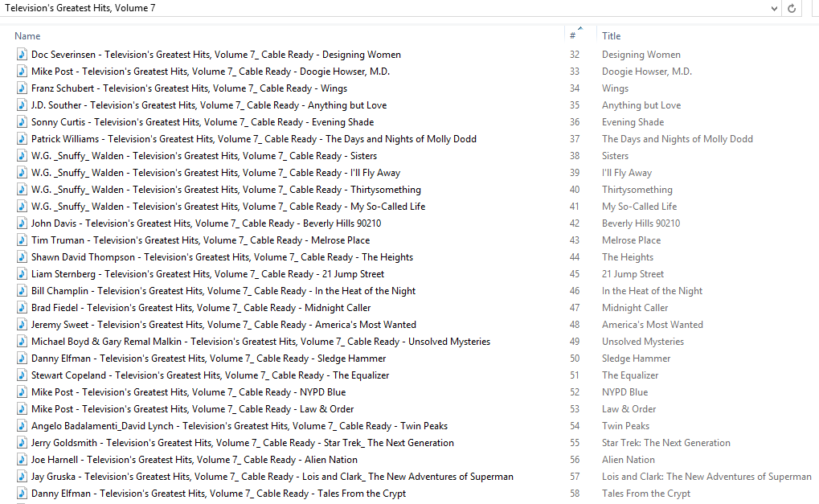The width and height of the screenshot is (819, 504).
Task: Click the Star Trek: The Next Generation title
Action: pyautogui.click(x=665, y=443)
